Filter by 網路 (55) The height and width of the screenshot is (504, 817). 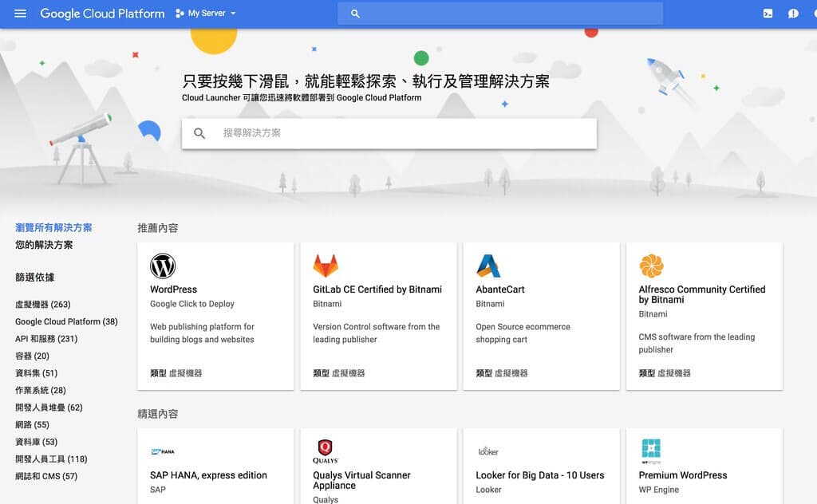(x=32, y=424)
